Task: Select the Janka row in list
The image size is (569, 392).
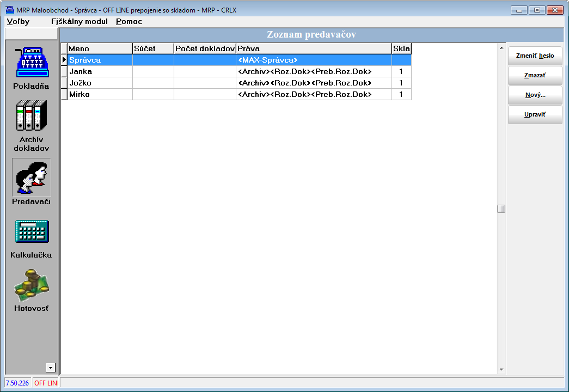Action: click(x=99, y=71)
